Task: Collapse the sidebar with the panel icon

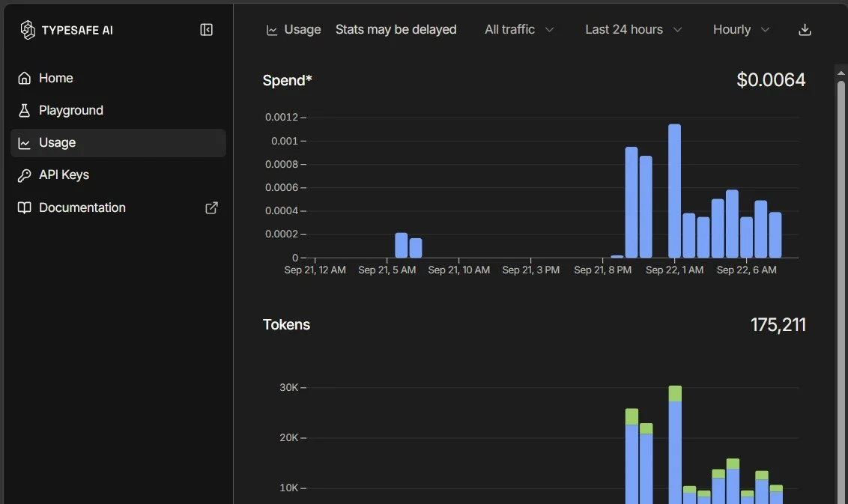Action: point(206,30)
